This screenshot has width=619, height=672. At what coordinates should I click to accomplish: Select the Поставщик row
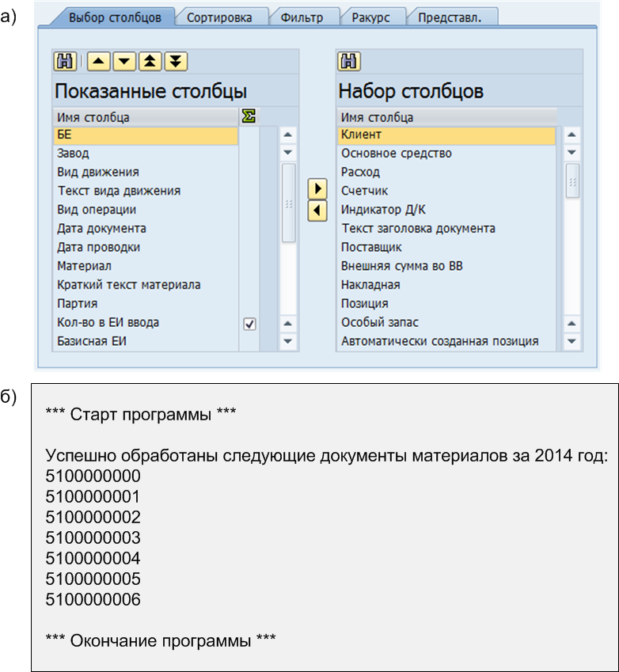pyautogui.click(x=446, y=248)
